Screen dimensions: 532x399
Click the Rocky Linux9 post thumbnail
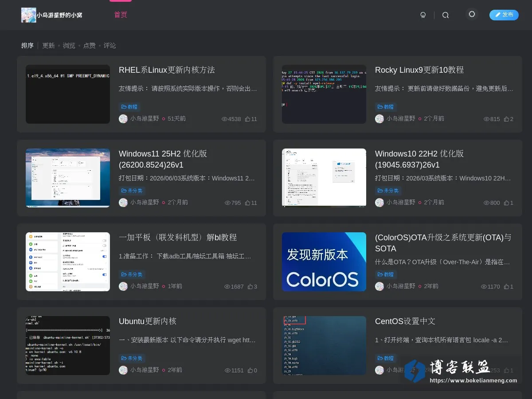324,94
